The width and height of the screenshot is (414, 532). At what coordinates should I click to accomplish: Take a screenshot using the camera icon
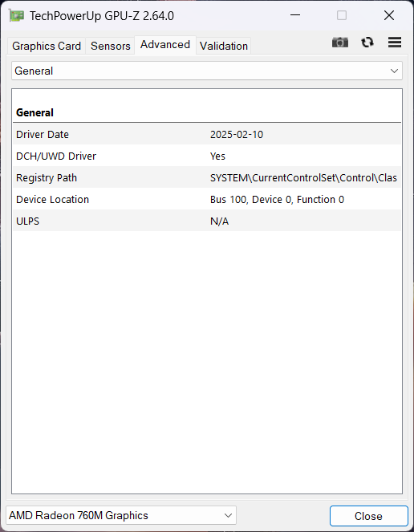(x=340, y=43)
